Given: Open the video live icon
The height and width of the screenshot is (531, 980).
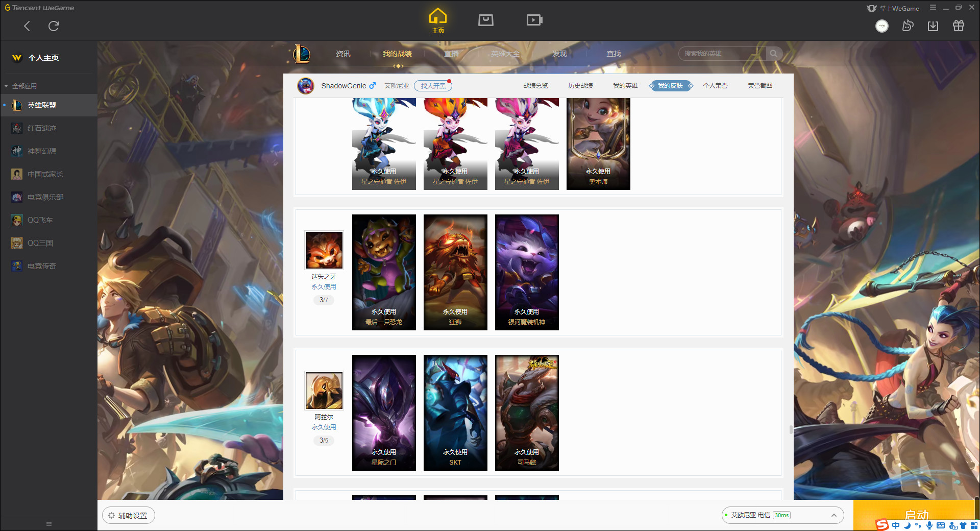Looking at the screenshot, I should [534, 20].
